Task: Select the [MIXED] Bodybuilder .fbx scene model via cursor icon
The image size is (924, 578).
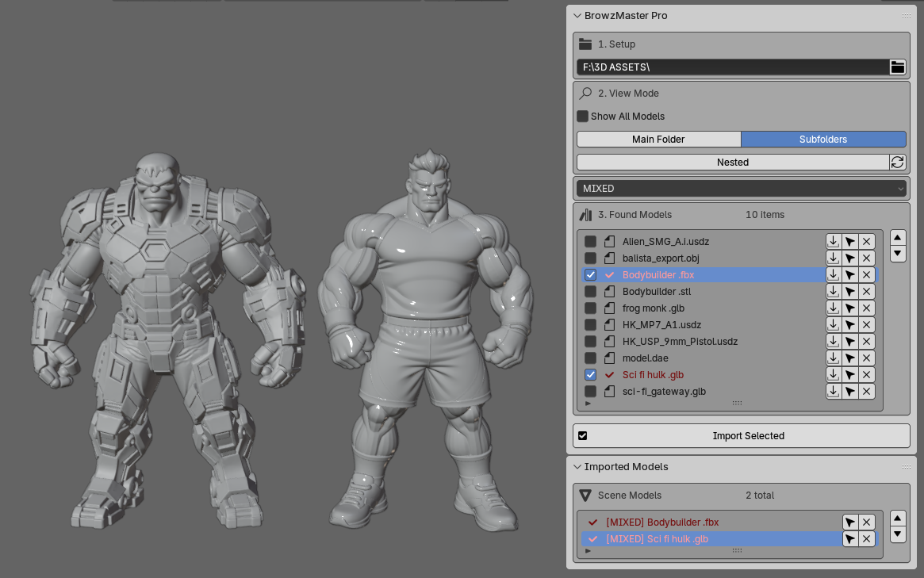Action: [849, 522]
